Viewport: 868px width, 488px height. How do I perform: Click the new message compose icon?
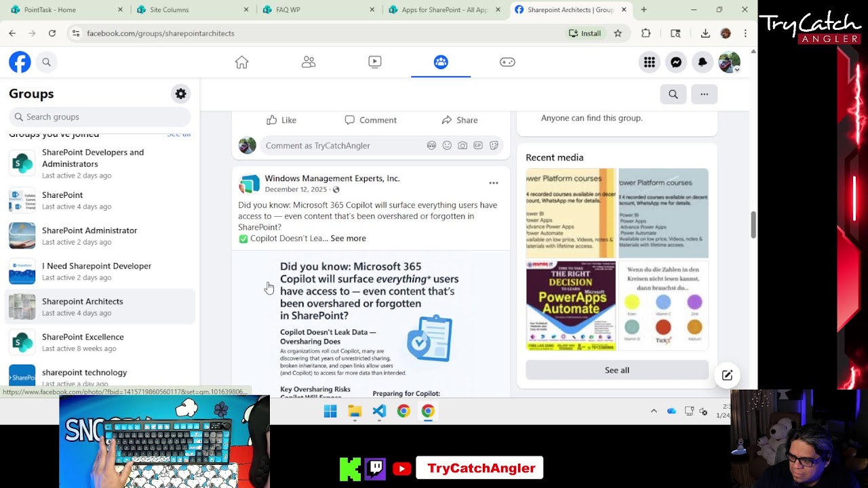pyautogui.click(x=727, y=375)
